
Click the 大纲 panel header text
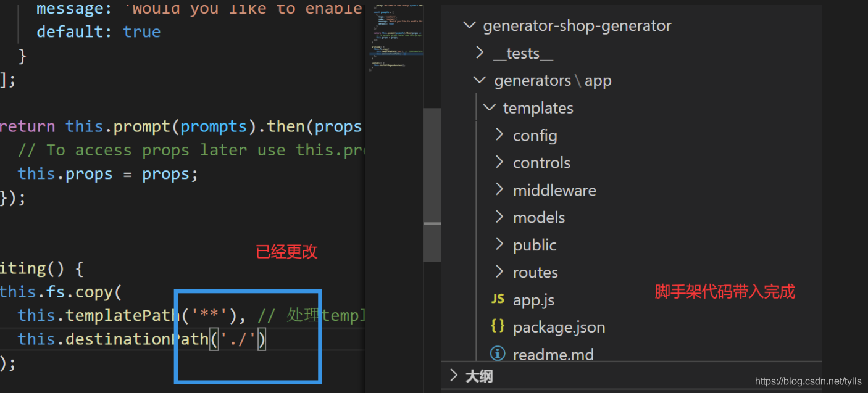click(479, 376)
